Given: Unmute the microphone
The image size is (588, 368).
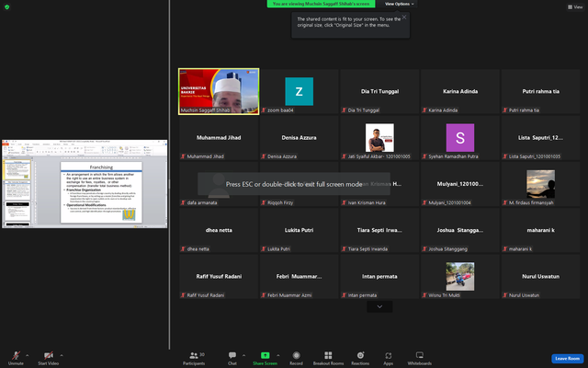Looking at the screenshot, I should (x=16, y=358).
